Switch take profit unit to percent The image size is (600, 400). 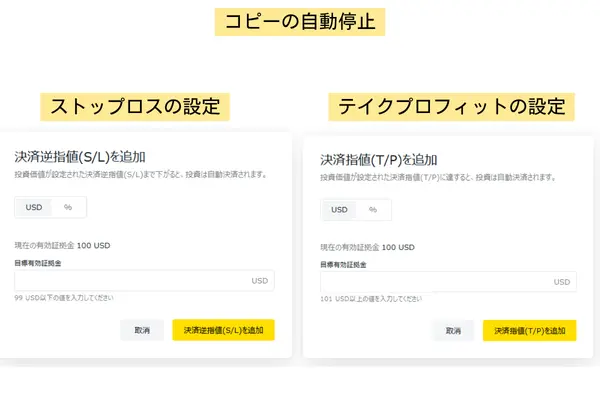373,210
